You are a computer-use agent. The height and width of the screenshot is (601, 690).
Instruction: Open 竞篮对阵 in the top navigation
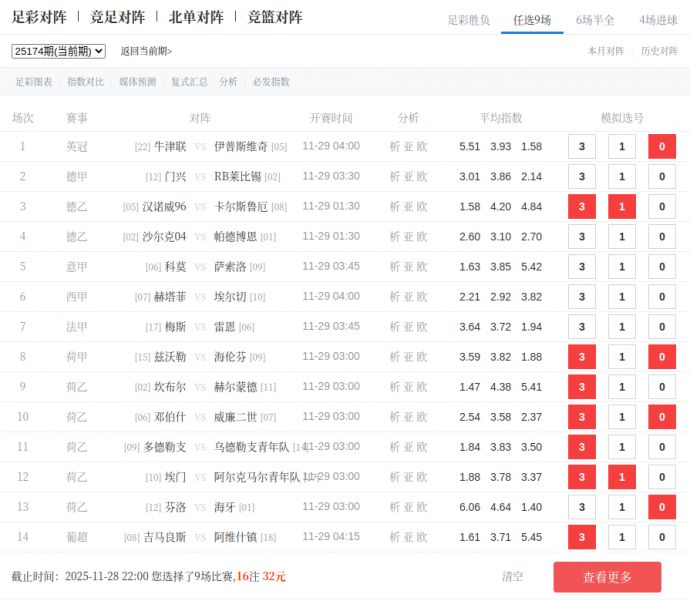point(275,17)
